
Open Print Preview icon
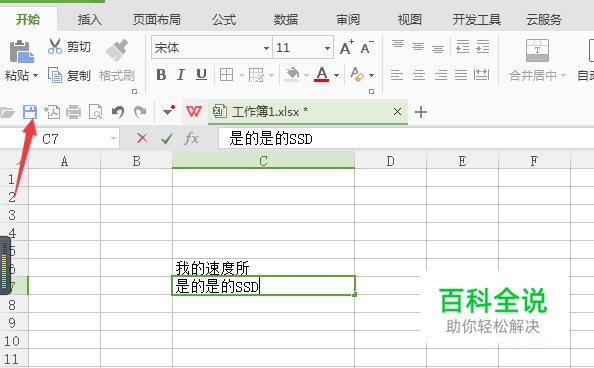pos(95,112)
